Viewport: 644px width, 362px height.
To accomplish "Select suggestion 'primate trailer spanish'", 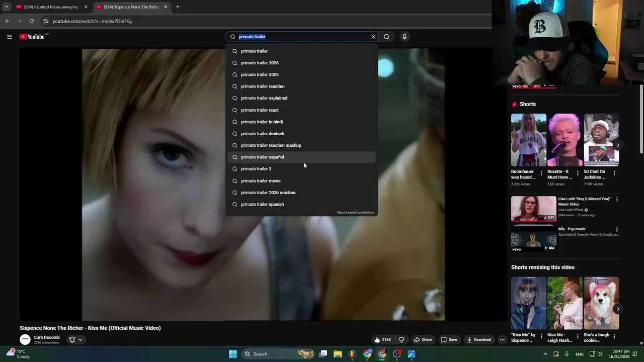I will [301, 205].
